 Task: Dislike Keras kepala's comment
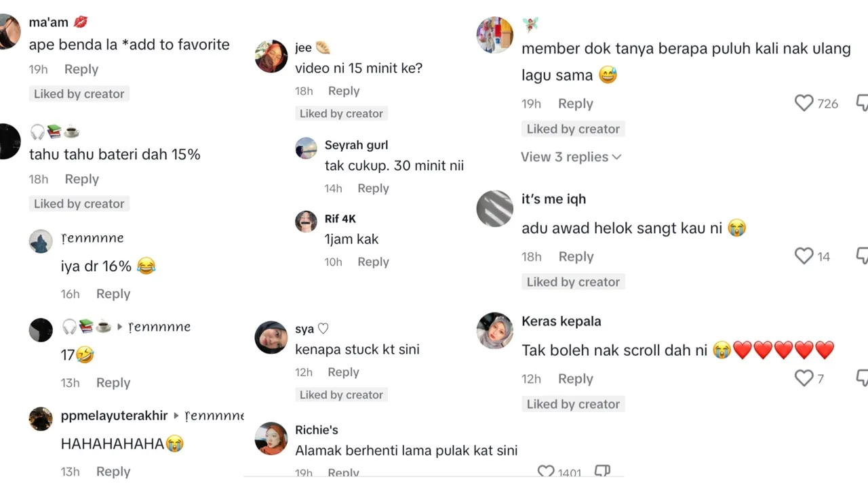(x=862, y=378)
